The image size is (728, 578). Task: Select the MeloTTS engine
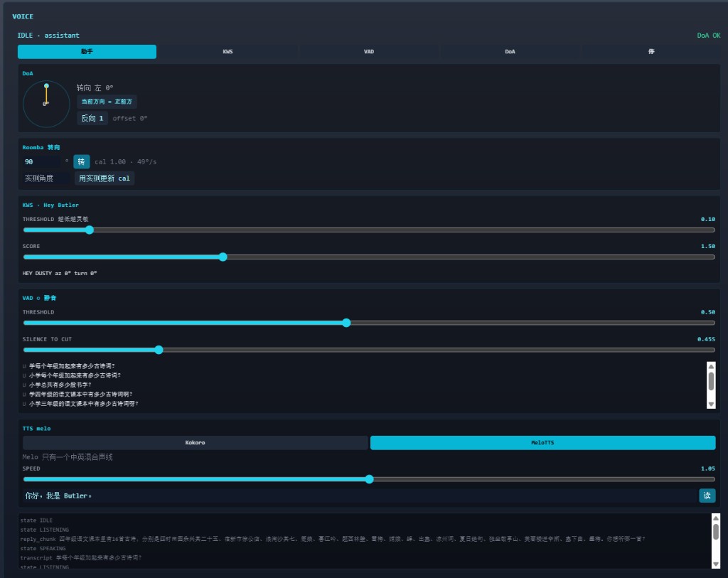[542, 442]
